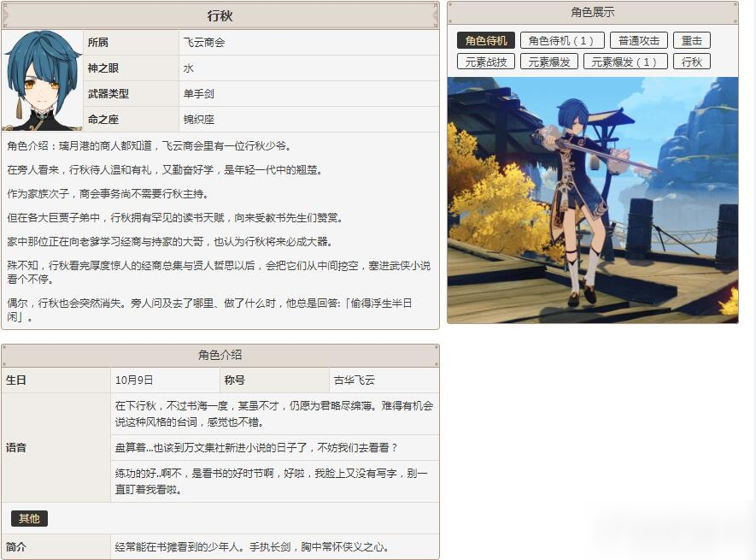Click the 角色介绍 section header
This screenshot has width=756, height=560.
pos(220,356)
